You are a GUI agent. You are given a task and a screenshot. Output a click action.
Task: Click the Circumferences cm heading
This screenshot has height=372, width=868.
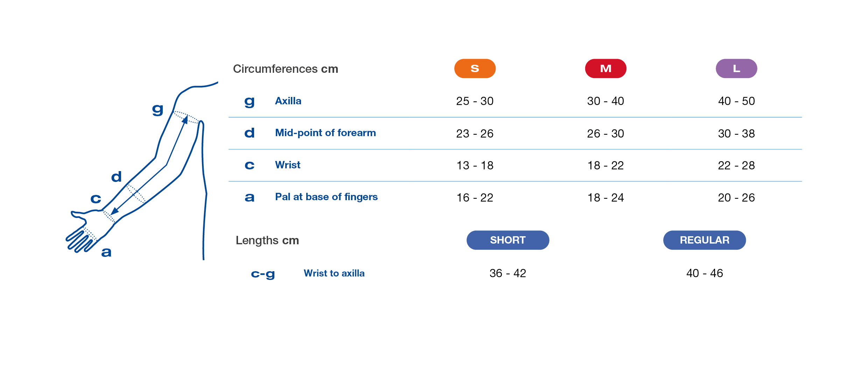click(286, 69)
